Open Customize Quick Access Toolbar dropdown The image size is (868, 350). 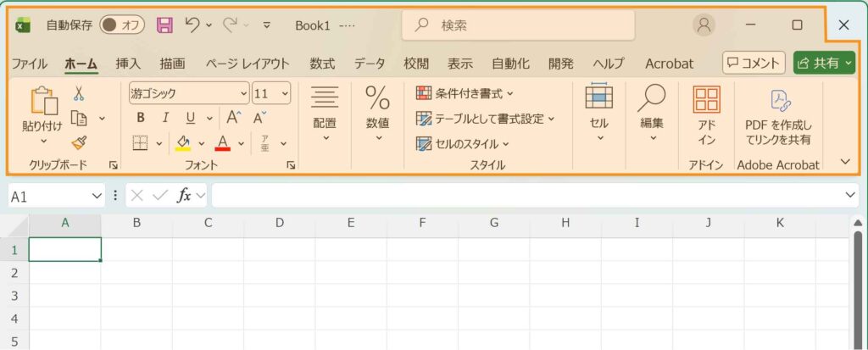[x=267, y=25]
